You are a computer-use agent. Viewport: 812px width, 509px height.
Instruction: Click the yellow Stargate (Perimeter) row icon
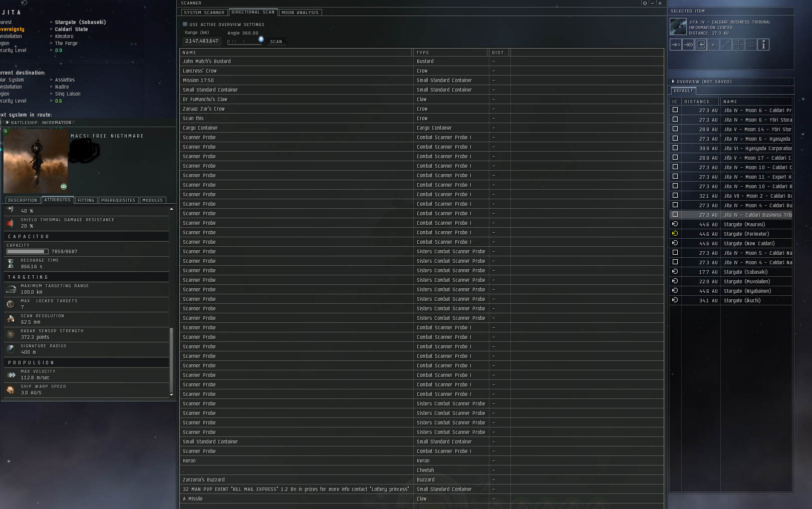[675, 234]
